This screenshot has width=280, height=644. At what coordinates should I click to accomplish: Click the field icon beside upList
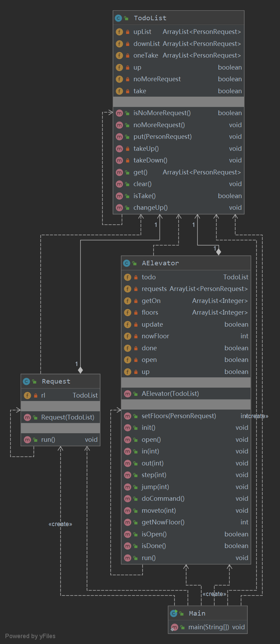[119, 32]
